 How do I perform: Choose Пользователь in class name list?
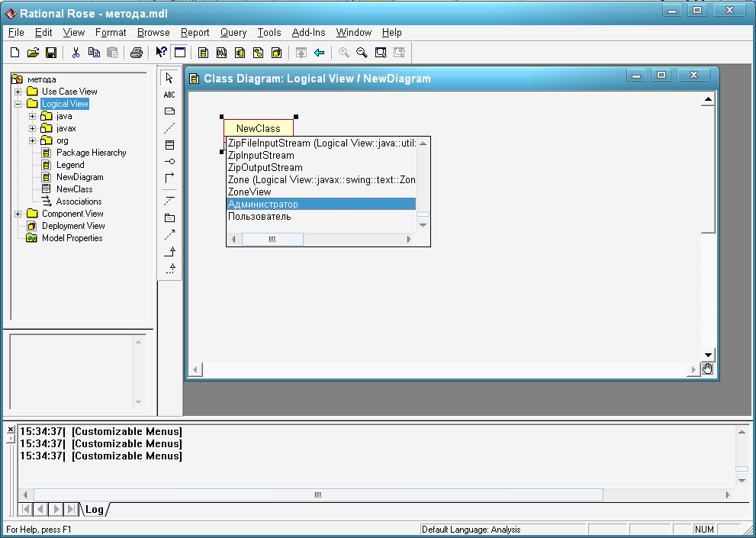[321, 216]
